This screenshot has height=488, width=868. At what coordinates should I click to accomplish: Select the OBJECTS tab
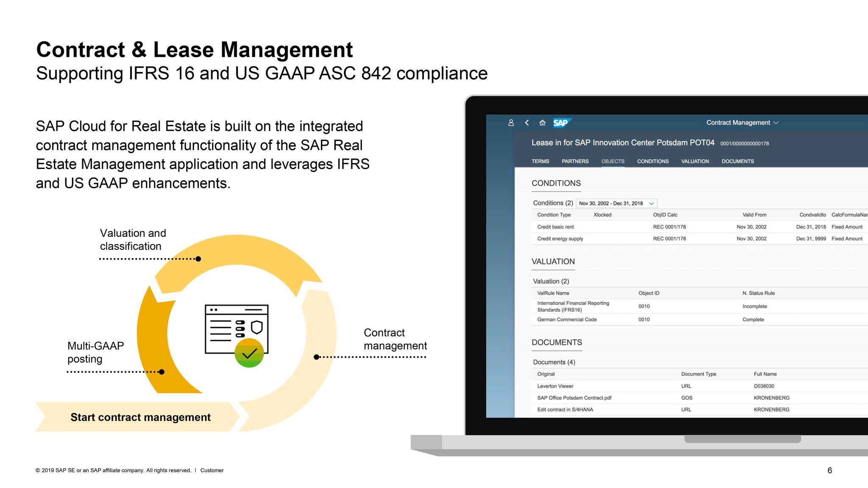612,161
